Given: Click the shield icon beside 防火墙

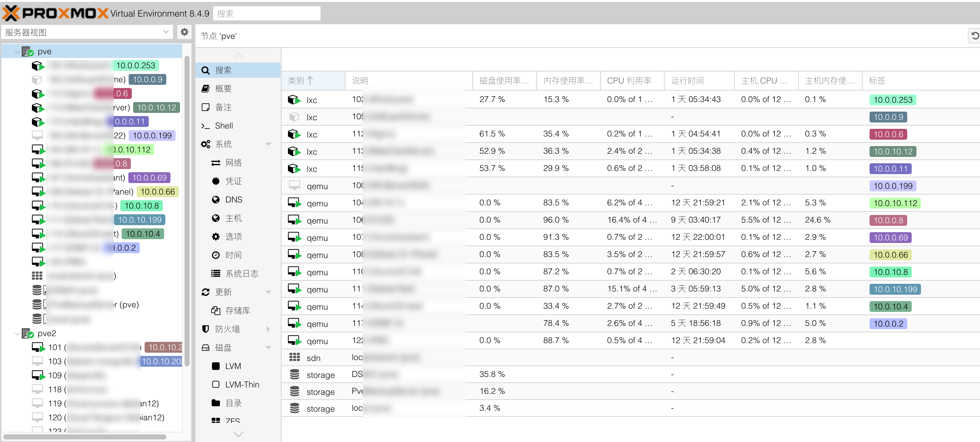Looking at the screenshot, I should pyautogui.click(x=206, y=329).
